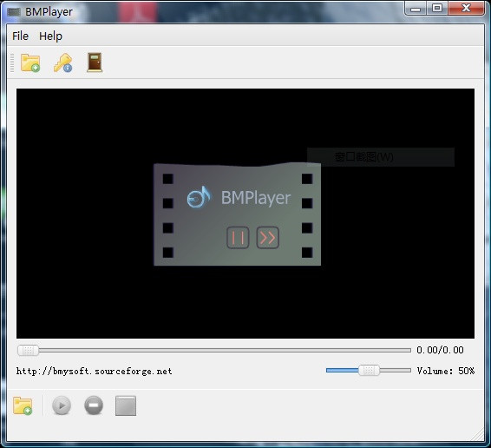The width and height of the screenshot is (491, 448).
Task: Click the volume slider handle
Action: (x=369, y=371)
